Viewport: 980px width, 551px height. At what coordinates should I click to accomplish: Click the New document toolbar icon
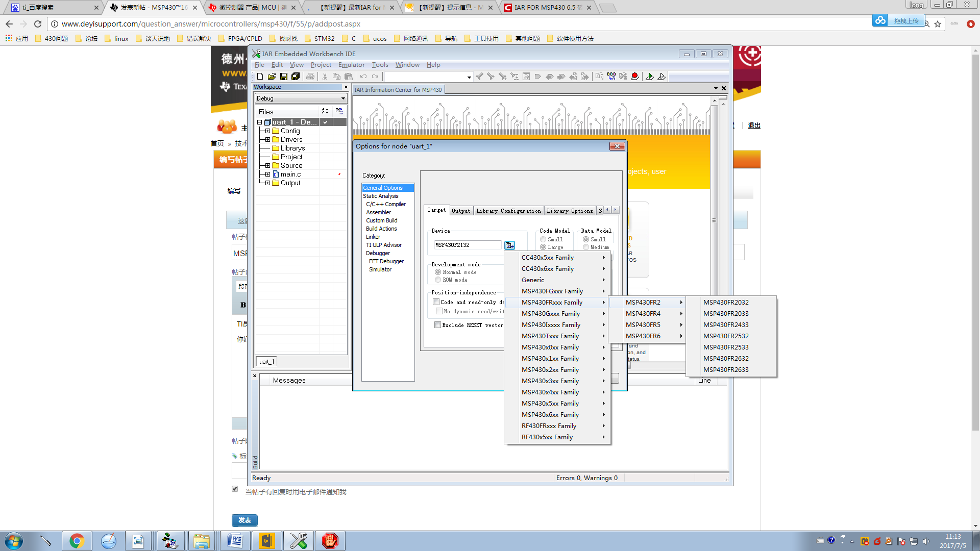[260, 77]
